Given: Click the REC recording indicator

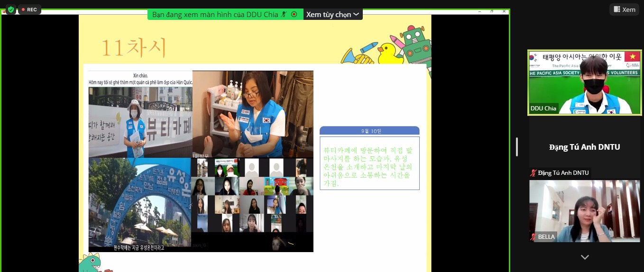Looking at the screenshot, I should [x=29, y=9].
